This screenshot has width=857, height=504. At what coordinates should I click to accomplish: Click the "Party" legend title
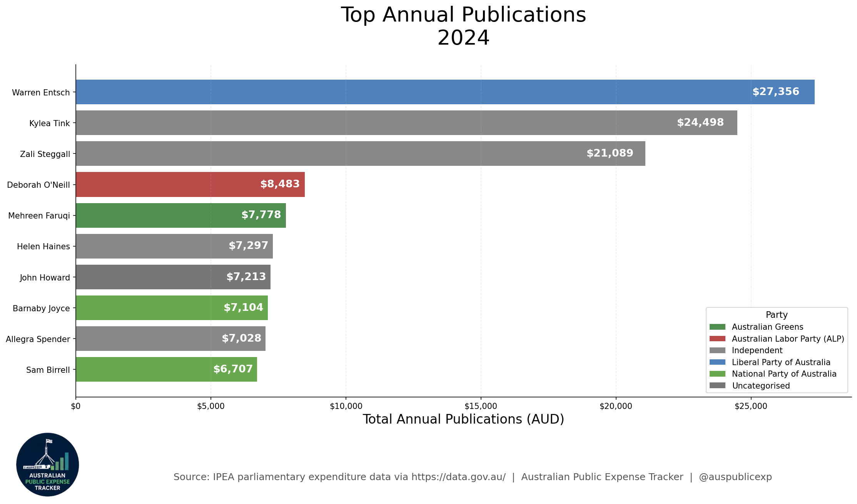tap(777, 315)
